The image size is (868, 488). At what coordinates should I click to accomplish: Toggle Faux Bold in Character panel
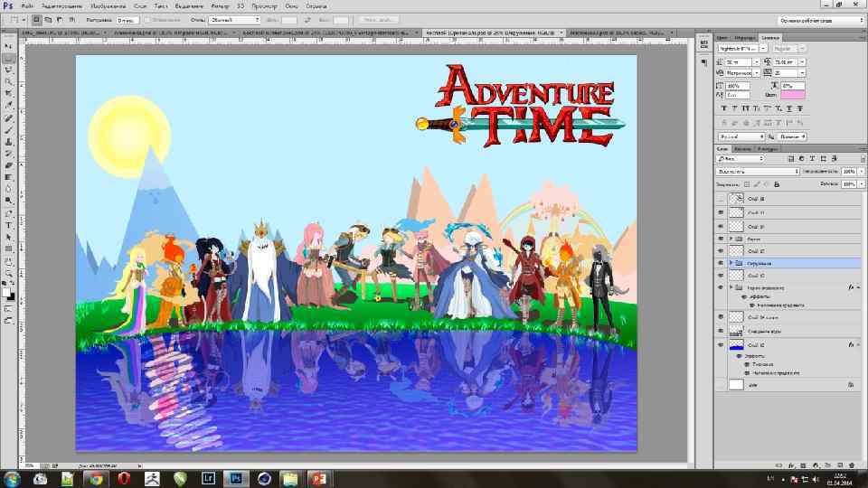(724, 108)
